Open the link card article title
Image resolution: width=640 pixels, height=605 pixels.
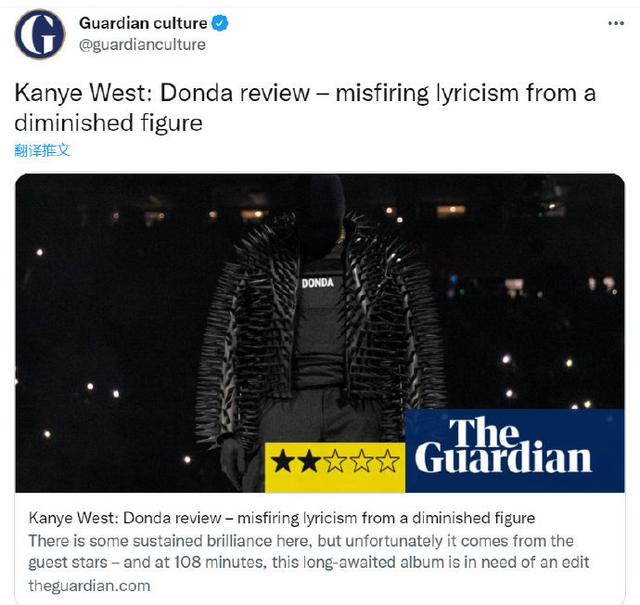[282, 518]
